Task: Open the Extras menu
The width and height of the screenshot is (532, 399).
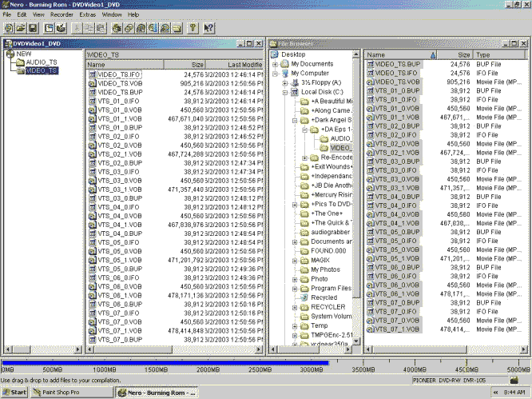Action: pyautogui.click(x=88, y=14)
